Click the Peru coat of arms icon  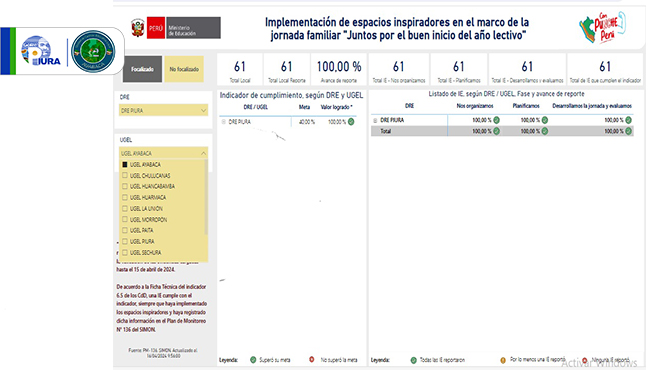(x=138, y=28)
